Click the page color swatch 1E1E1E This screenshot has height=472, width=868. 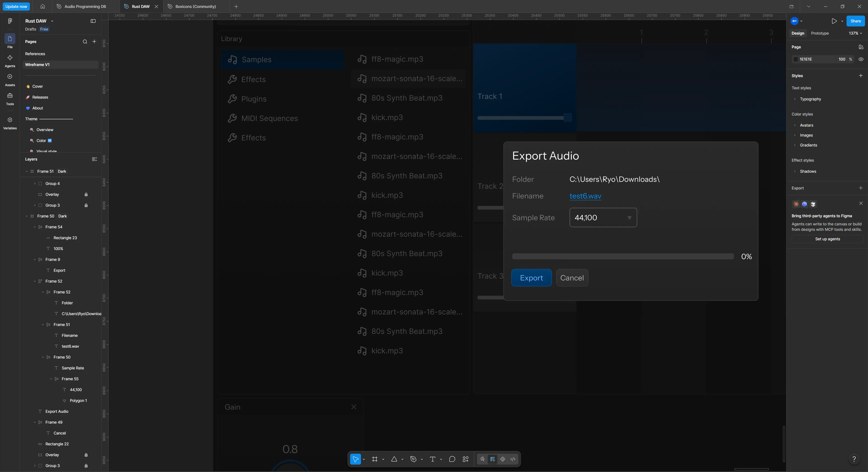click(x=796, y=59)
